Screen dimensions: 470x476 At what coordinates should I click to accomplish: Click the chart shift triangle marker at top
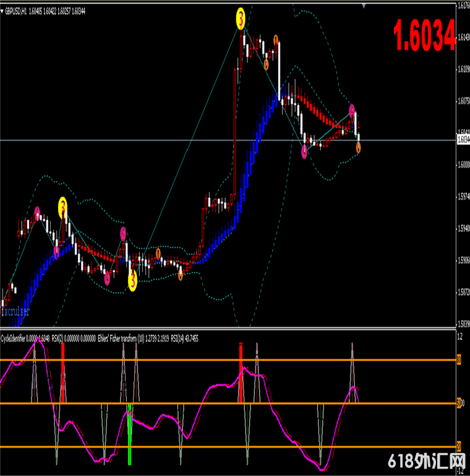(x=364, y=6)
